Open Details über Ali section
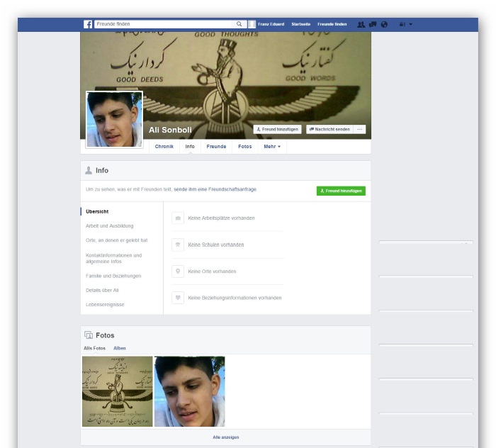 coord(102,290)
